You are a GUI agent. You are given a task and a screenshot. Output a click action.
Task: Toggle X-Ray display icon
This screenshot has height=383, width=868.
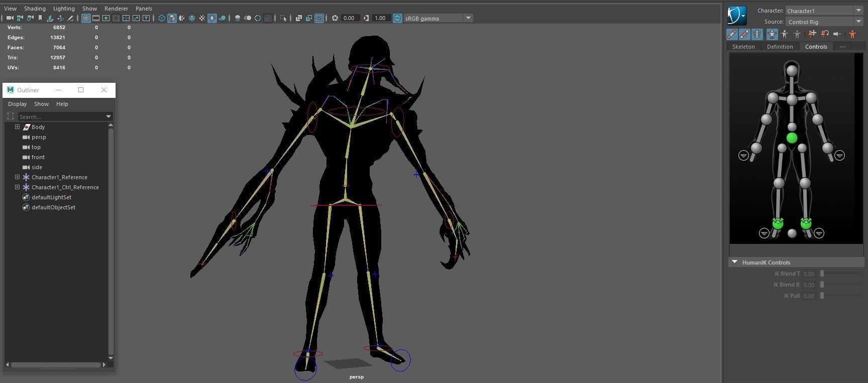298,18
